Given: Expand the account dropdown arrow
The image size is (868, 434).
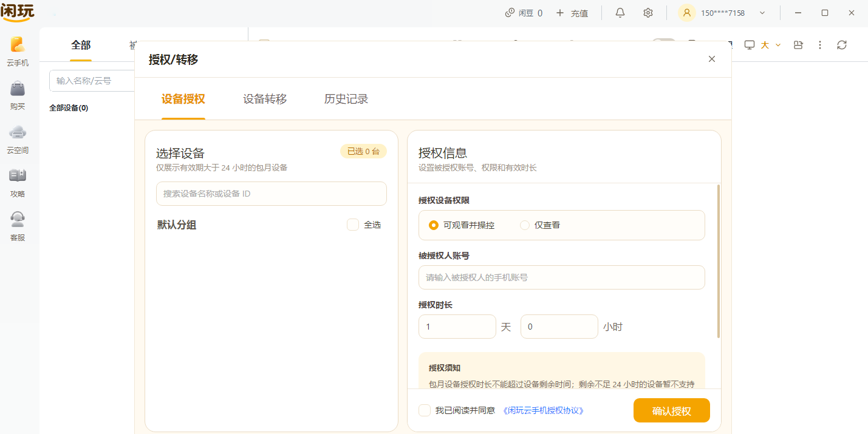Looking at the screenshot, I should pyautogui.click(x=762, y=13).
